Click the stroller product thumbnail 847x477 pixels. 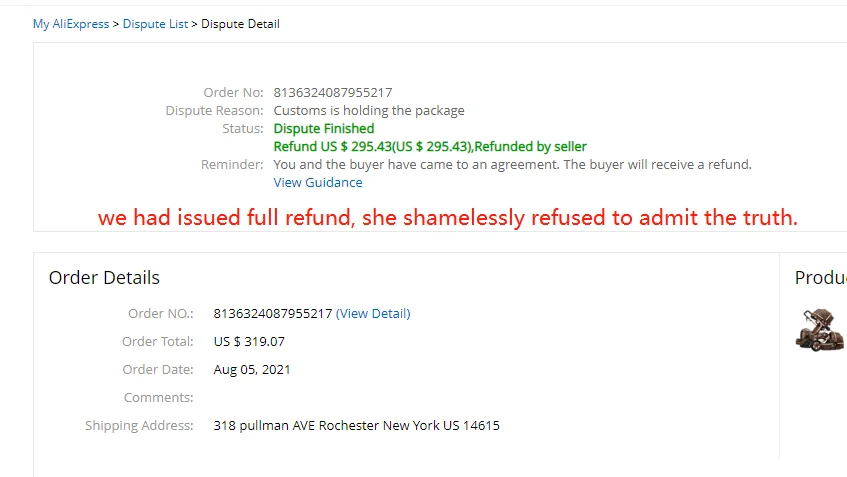819,330
